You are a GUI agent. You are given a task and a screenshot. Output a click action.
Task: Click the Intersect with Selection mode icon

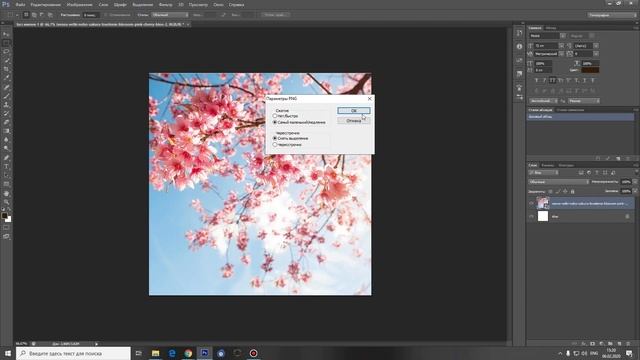(50, 15)
